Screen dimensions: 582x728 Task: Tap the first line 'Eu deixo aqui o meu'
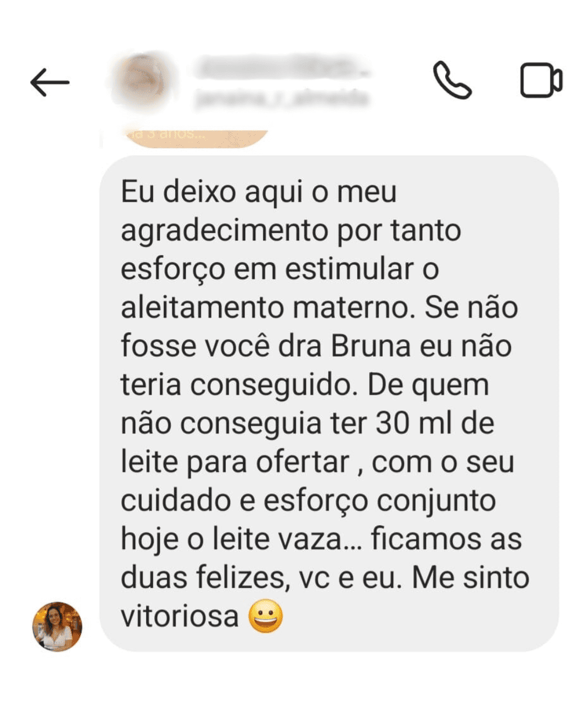259,192
